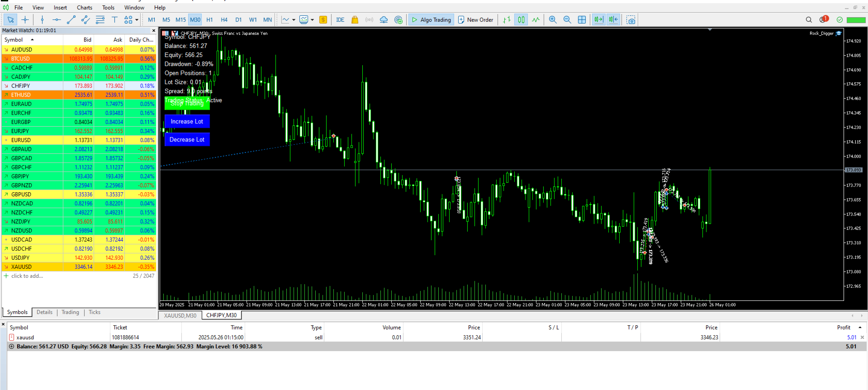Open the Window menu
Image resolution: width=868 pixels, height=390 pixels.
134,8
